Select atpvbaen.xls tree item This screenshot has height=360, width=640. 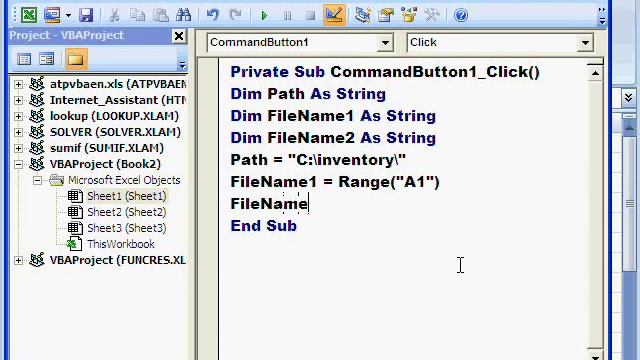point(118,84)
